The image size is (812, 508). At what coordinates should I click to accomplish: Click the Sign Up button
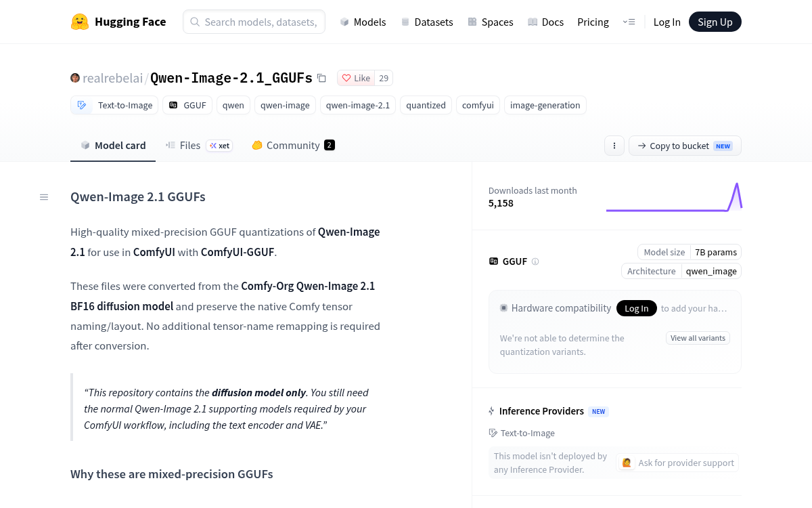click(715, 22)
